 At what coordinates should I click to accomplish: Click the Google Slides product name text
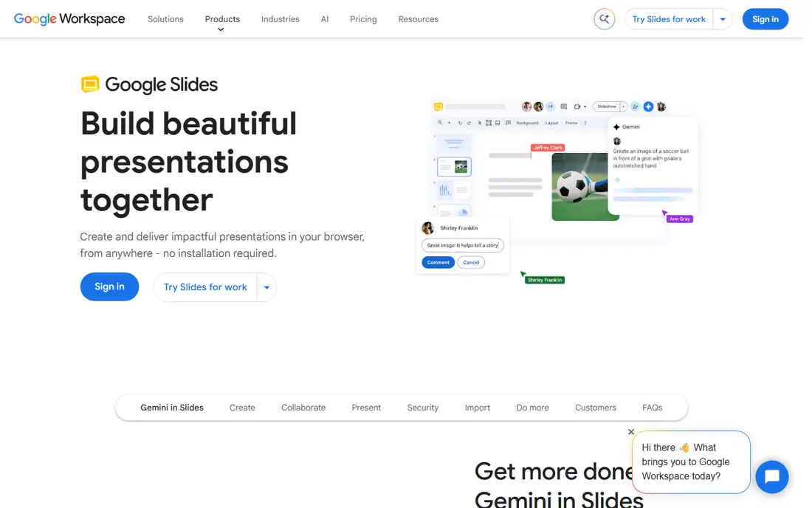pos(161,84)
